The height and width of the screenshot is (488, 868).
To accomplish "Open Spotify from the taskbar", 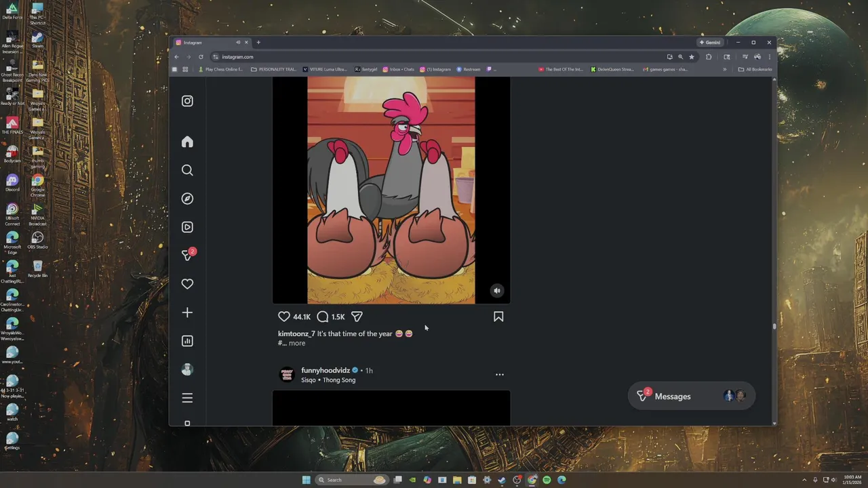I will coord(547,480).
